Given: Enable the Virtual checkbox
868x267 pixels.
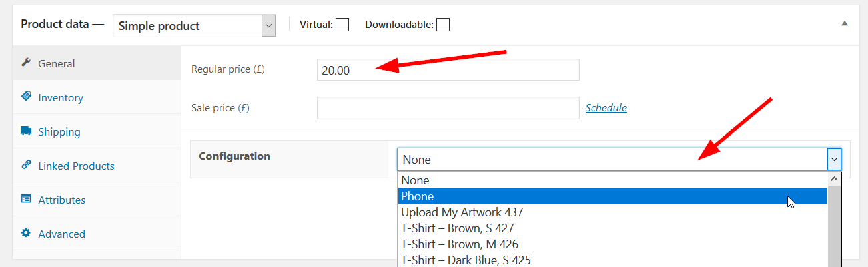Looking at the screenshot, I should pyautogui.click(x=342, y=25).
